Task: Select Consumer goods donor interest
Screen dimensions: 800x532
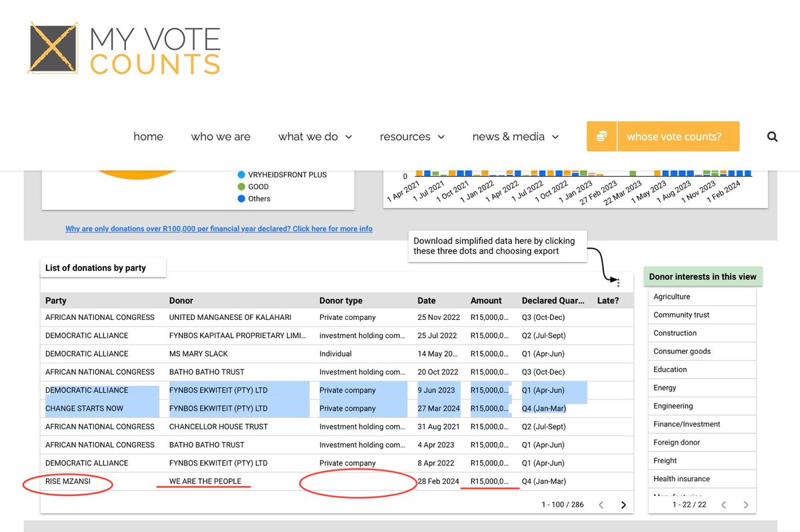Action: [x=702, y=351]
